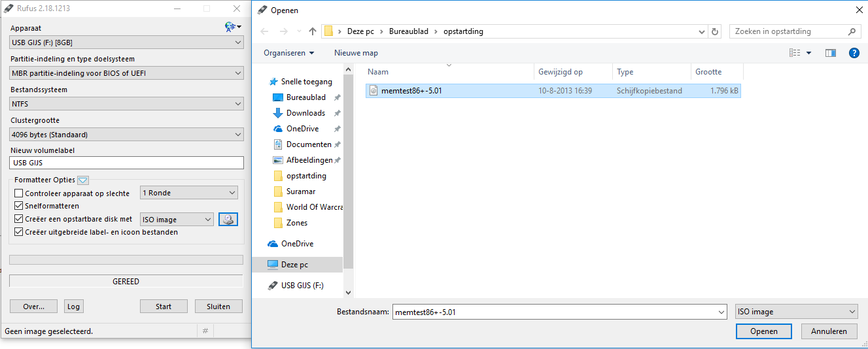Click the Nieuw volumelabel text field
868x349 pixels.
pos(127,163)
